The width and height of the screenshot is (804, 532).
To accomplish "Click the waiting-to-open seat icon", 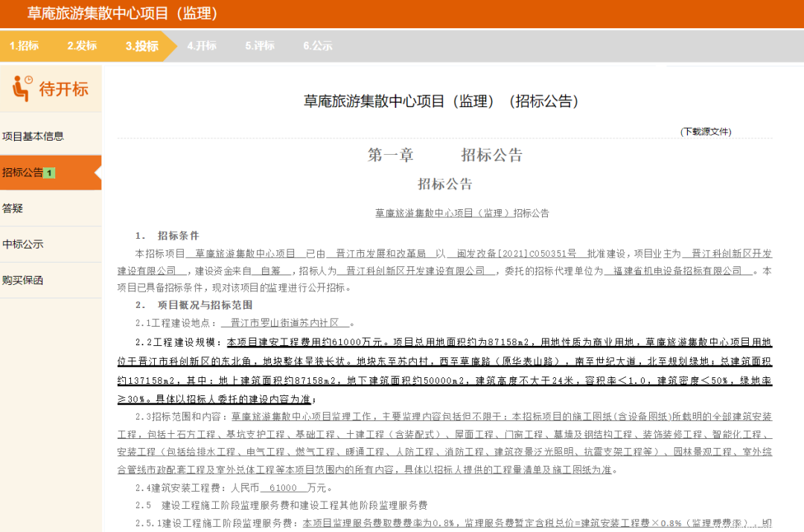I will pyautogui.click(x=22, y=88).
